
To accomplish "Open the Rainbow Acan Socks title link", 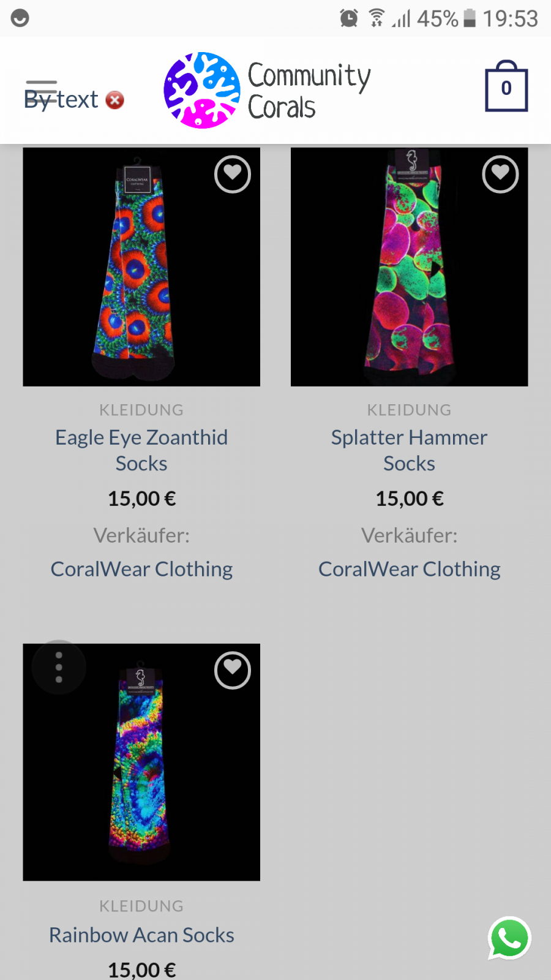I will [x=141, y=935].
